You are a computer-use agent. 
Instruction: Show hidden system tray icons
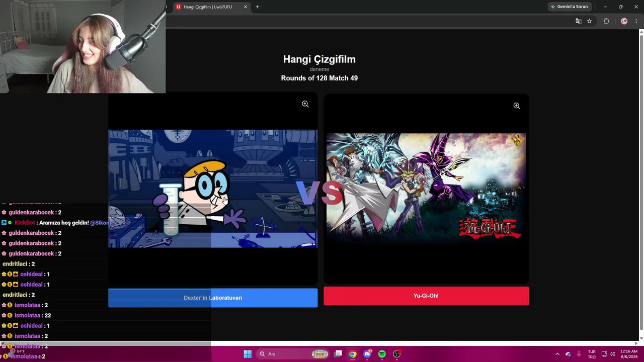point(557,354)
